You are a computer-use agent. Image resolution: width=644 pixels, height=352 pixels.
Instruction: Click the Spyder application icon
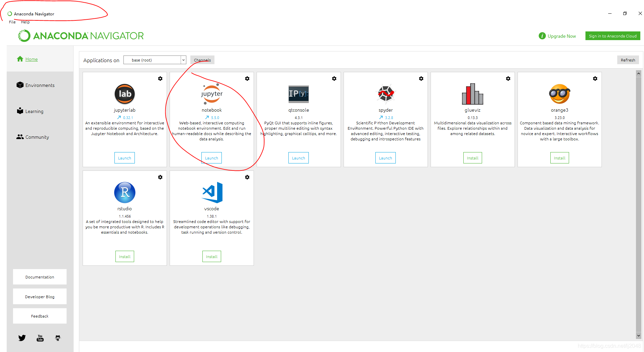[x=386, y=94]
